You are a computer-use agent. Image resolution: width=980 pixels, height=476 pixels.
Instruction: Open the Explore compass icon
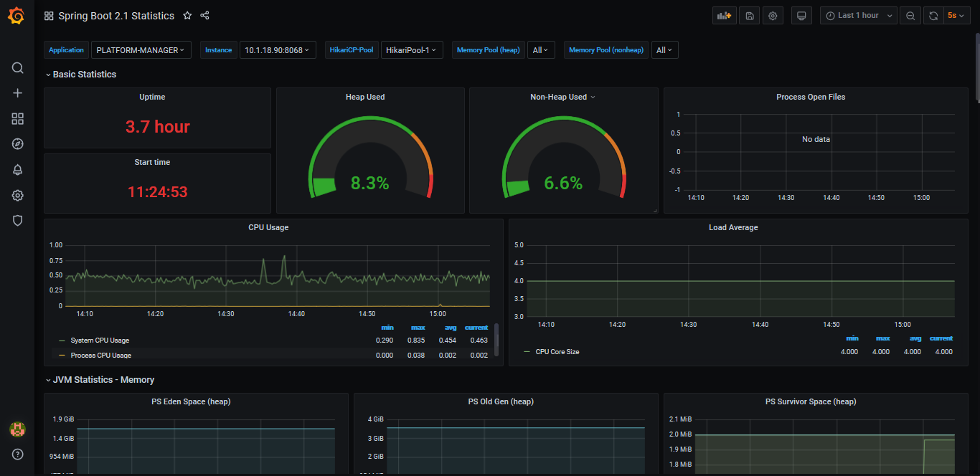pos(18,144)
